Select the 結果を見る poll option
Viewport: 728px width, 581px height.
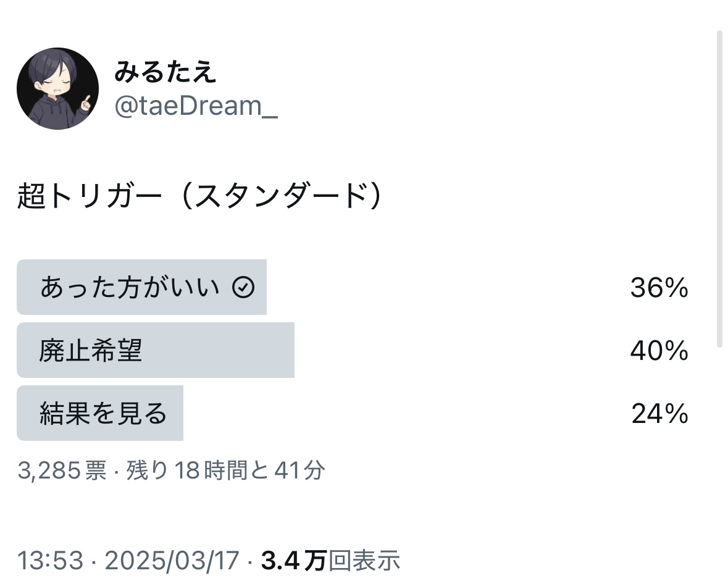pyautogui.click(x=103, y=414)
